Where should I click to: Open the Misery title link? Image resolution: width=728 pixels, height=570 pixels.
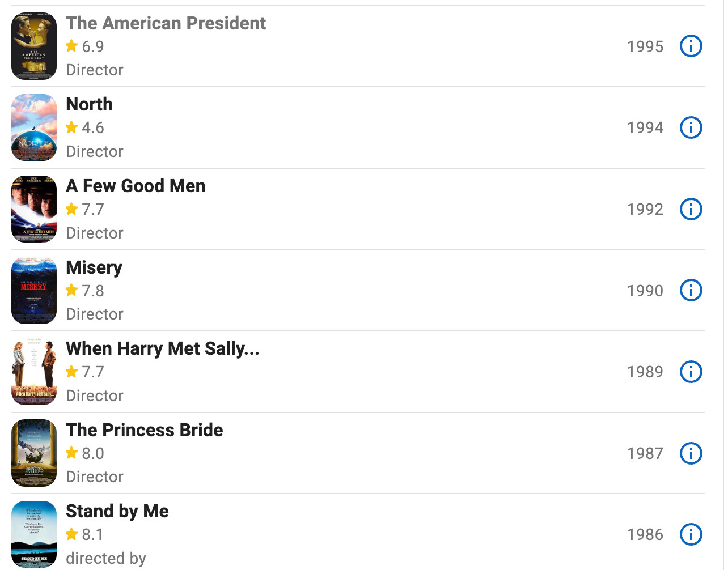pos(94,267)
